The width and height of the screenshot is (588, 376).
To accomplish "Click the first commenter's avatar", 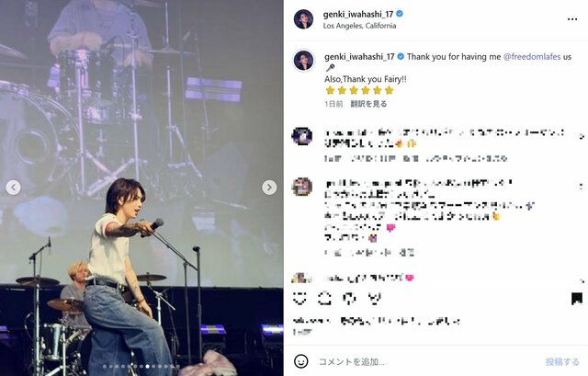I will (302, 136).
